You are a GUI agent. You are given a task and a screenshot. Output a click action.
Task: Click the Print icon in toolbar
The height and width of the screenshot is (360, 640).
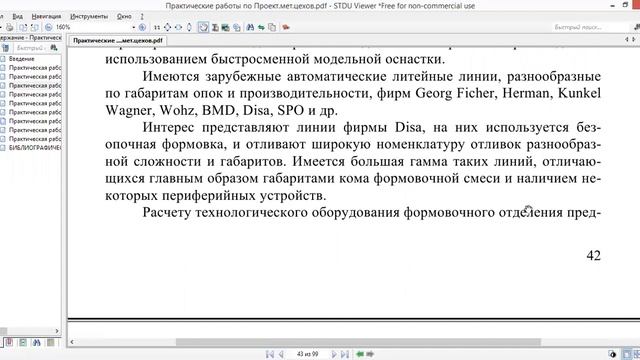pyautogui.click(x=9, y=27)
